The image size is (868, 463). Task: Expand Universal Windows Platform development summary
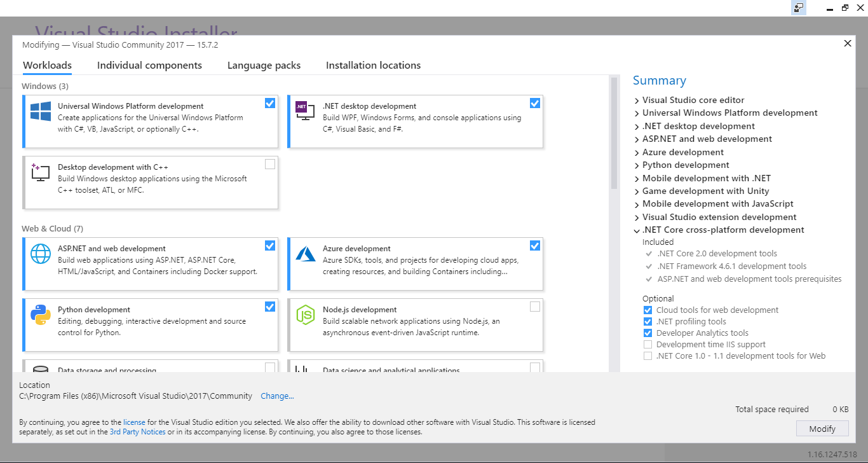(x=637, y=113)
